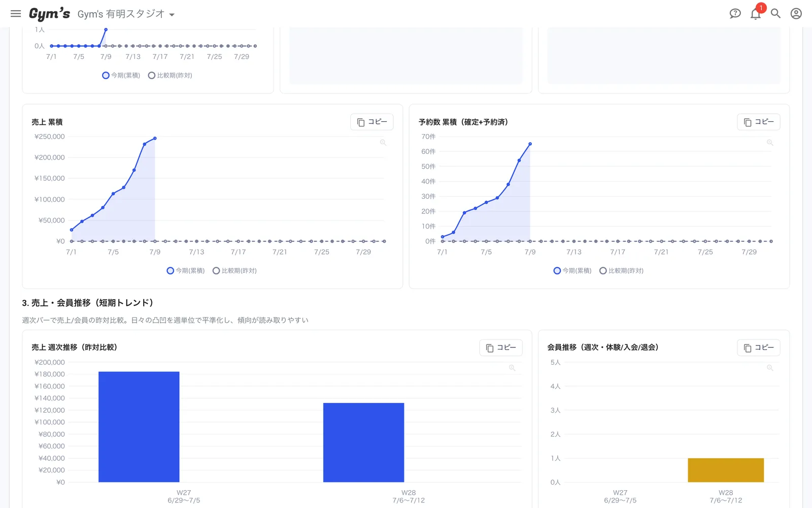Click the 売上 週次推移（昨対比較）title
Viewport: 812px width, 508px height.
(x=75, y=347)
